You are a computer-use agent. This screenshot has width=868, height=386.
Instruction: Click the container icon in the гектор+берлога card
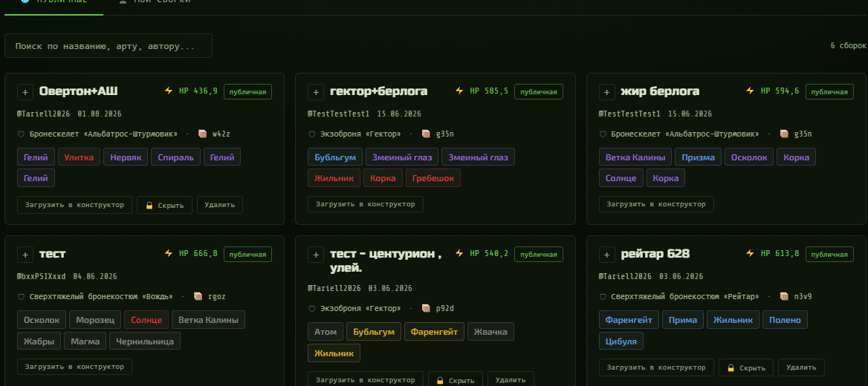426,134
